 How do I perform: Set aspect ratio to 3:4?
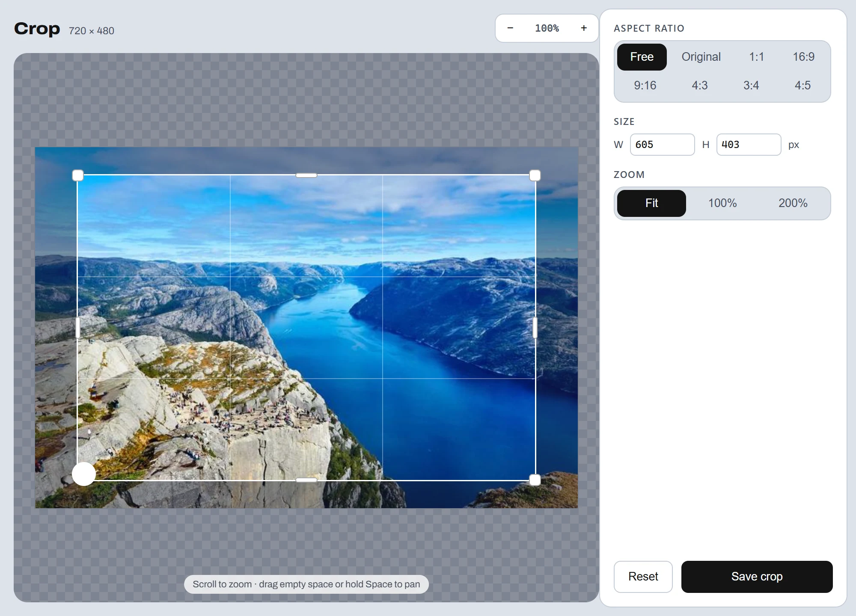point(751,86)
